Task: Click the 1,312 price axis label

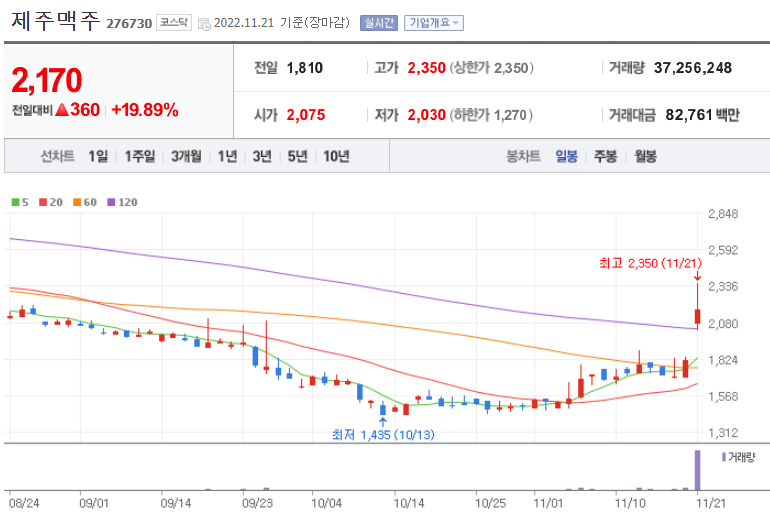Action: 723,433
